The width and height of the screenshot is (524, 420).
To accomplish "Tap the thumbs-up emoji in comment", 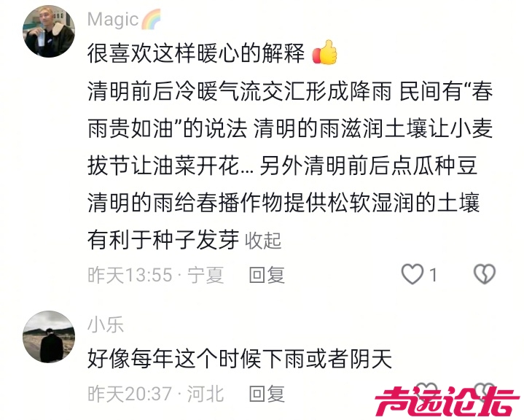I will coord(325,52).
